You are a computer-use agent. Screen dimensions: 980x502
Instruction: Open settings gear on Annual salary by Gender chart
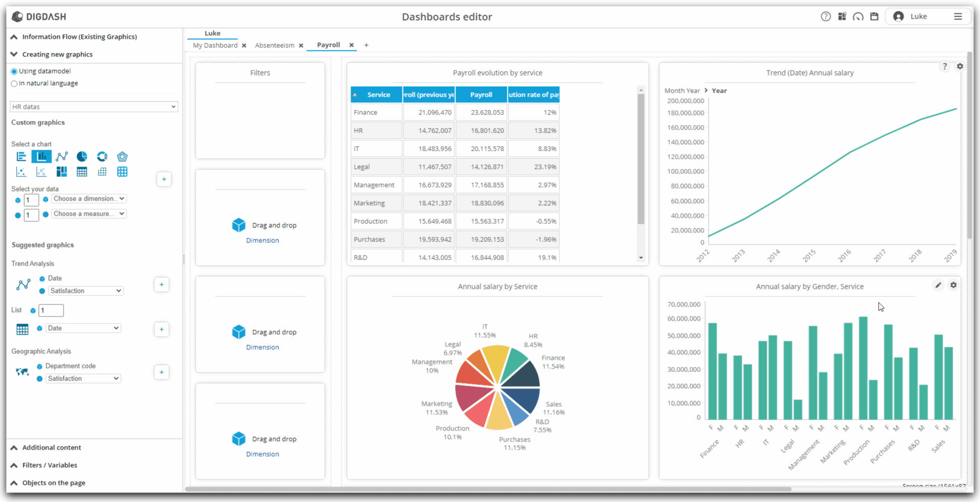pos(953,285)
